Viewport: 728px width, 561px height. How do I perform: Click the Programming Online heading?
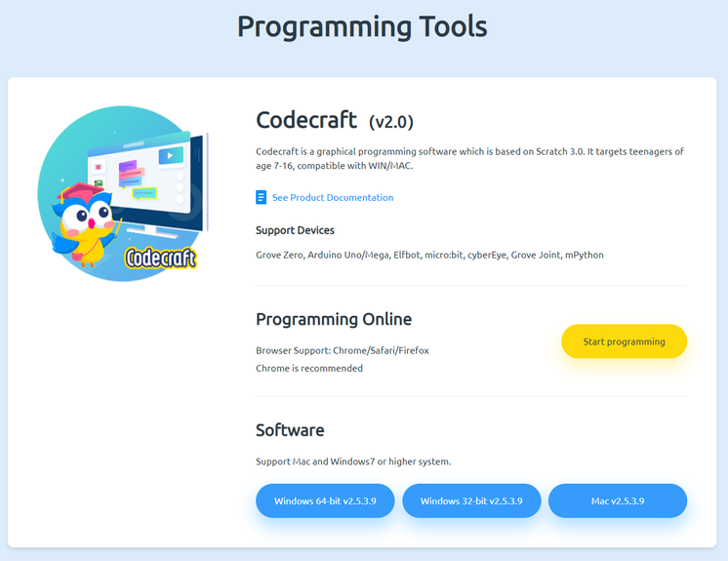(334, 320)
